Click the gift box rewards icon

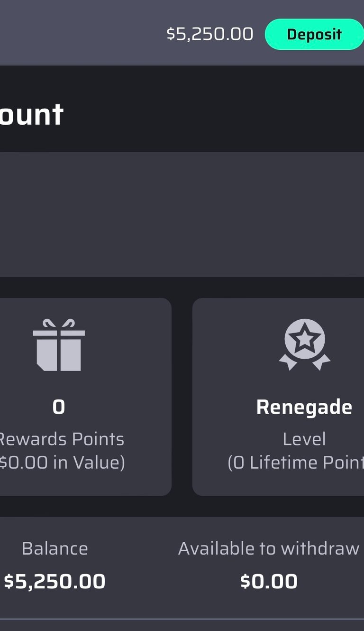coord(59,345)
